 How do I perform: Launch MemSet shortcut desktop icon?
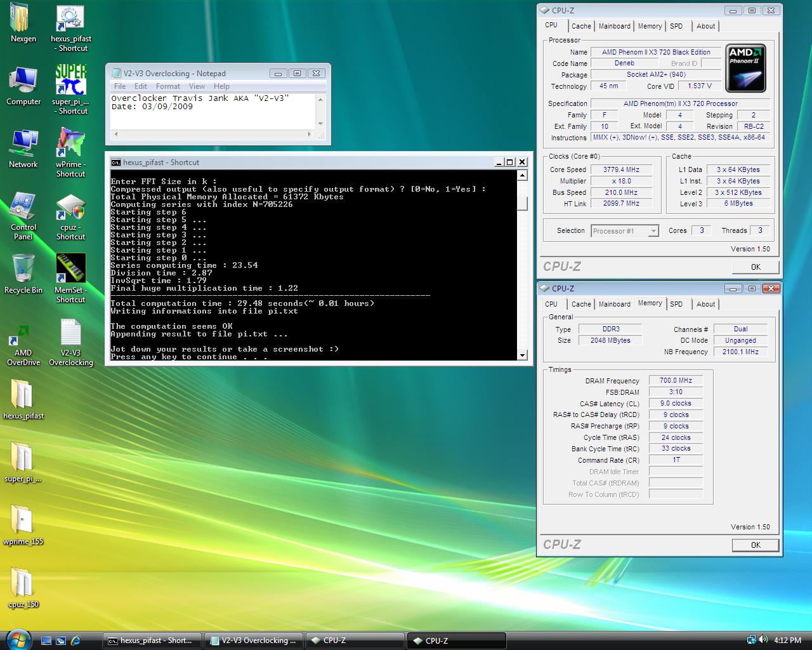(71, 278)
